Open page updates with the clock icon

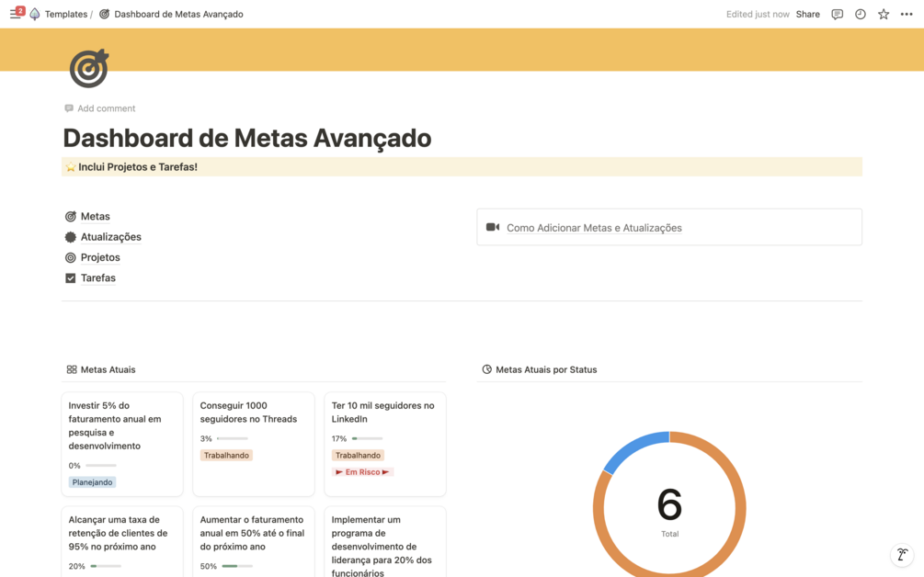point(859,14)
